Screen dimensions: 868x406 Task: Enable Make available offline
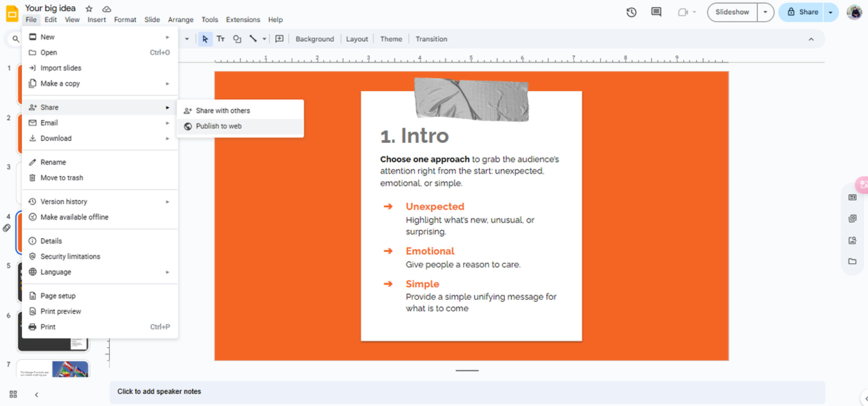74,217
